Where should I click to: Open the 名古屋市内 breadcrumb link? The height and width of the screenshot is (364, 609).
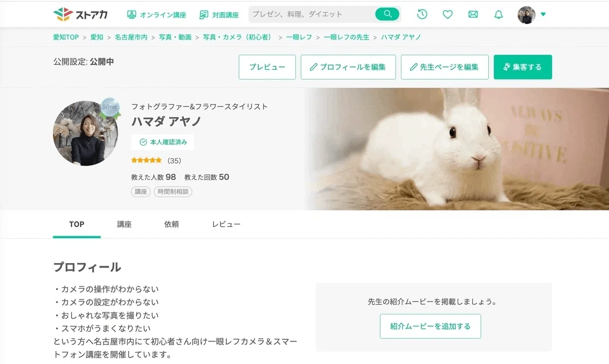pos(131,38)
